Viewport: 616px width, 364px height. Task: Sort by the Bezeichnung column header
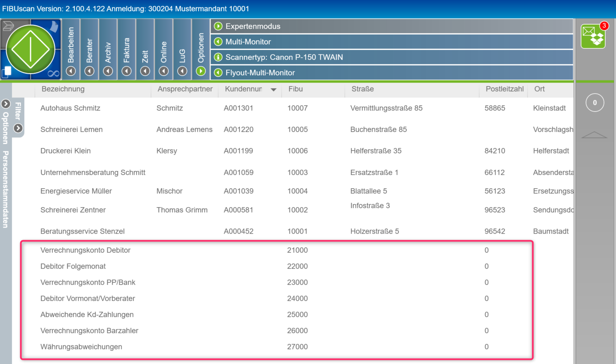(x=63, y=89)
